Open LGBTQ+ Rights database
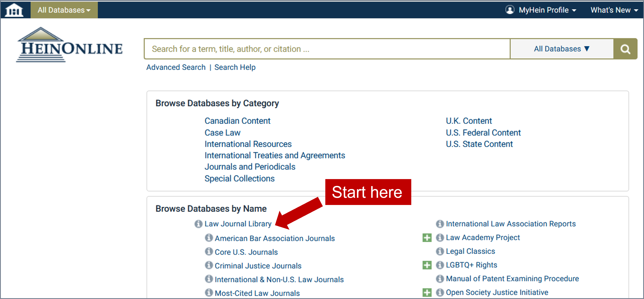This screenshot has height=299, width=644. click(x=471, y=265)
